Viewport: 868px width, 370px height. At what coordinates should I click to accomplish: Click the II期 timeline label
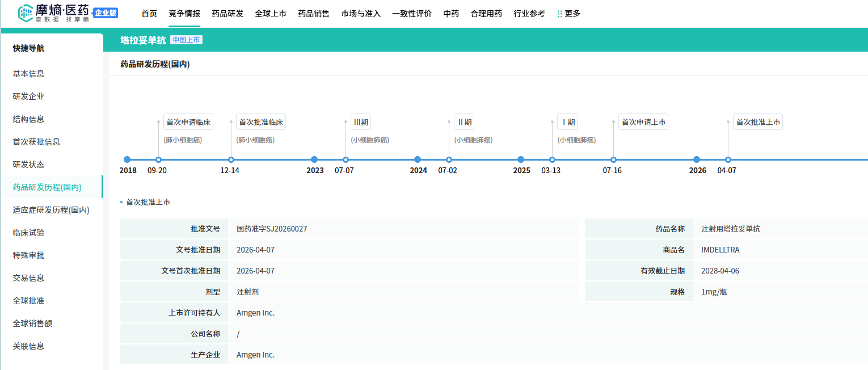464,122
